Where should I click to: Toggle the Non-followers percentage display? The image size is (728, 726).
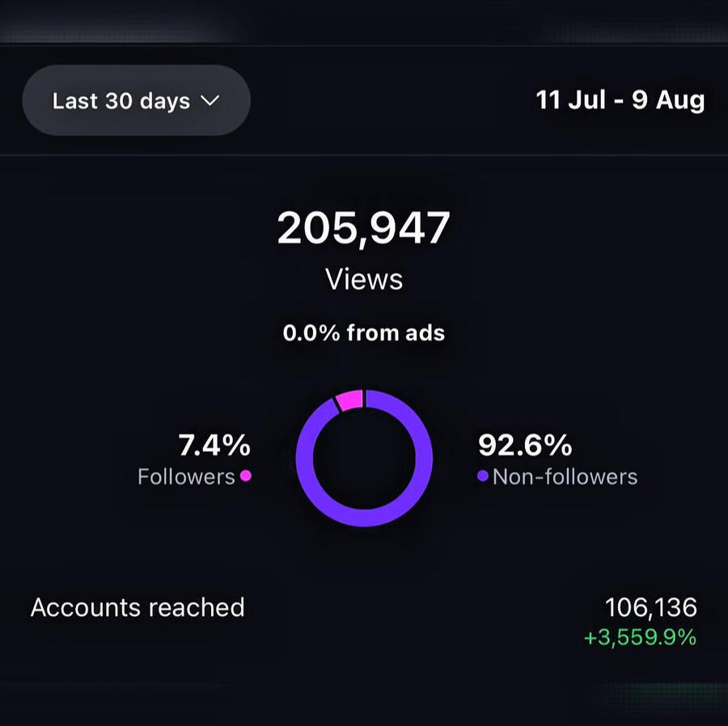tap(527, 445)
